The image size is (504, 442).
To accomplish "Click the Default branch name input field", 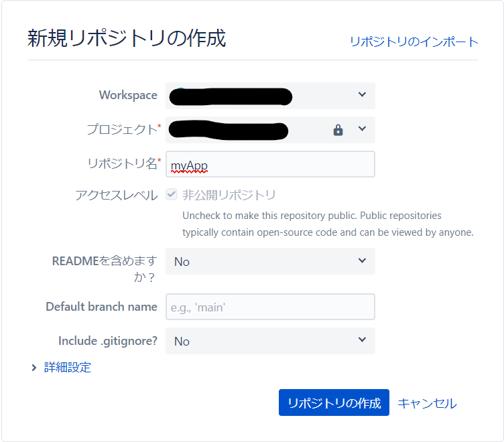I will tap(270, 307).
